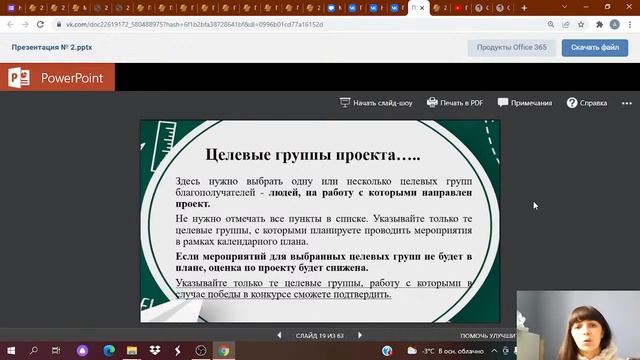The image size is (640, 360).
Task: Close the active browser tab
Action: [x=422, y=8]
